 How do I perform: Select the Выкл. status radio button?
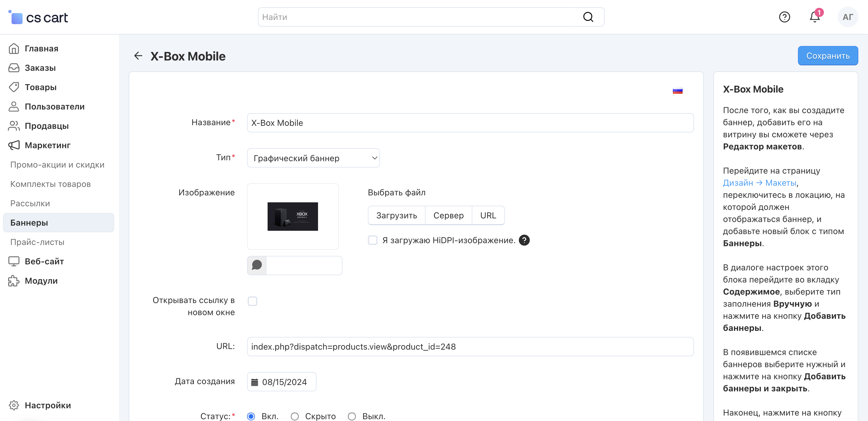(352, 416)
